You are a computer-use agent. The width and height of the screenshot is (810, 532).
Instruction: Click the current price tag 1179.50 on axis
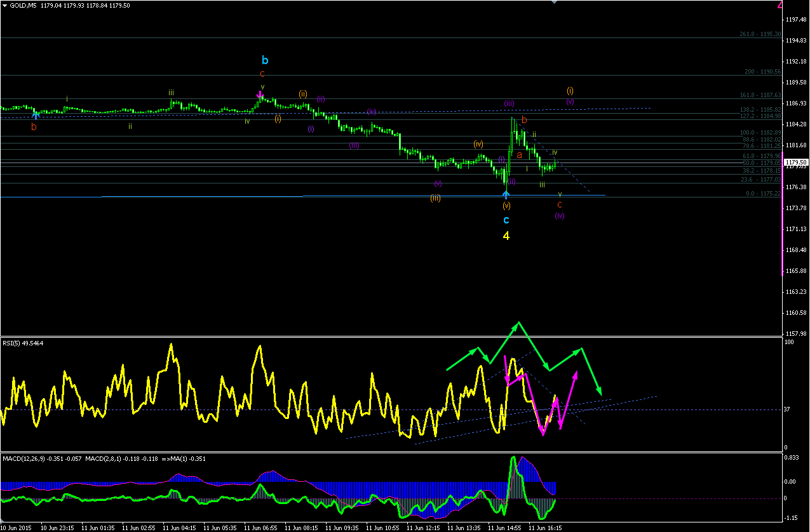click(x=797, y=163)
